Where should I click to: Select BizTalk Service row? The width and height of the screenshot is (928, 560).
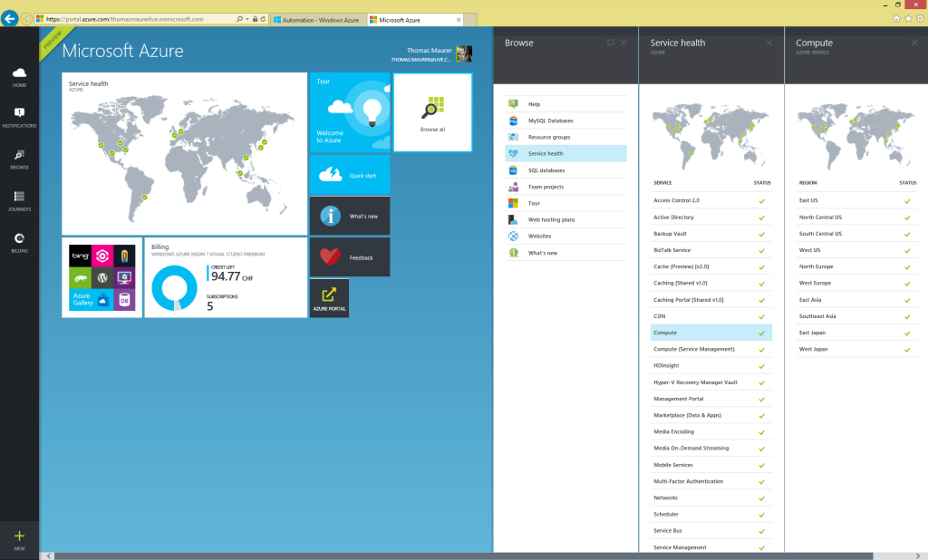pyautogui.click(x=711, y=250)
